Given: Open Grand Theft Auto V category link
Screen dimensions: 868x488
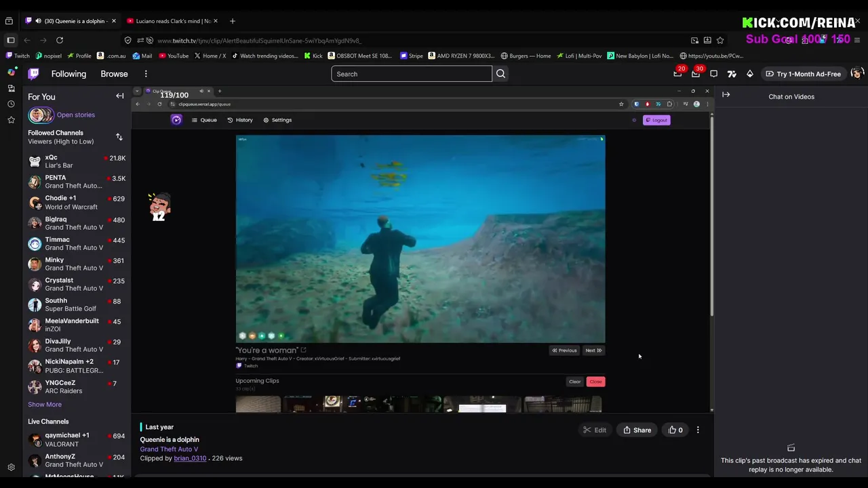Looking at the screenshot, I should 169,449.
